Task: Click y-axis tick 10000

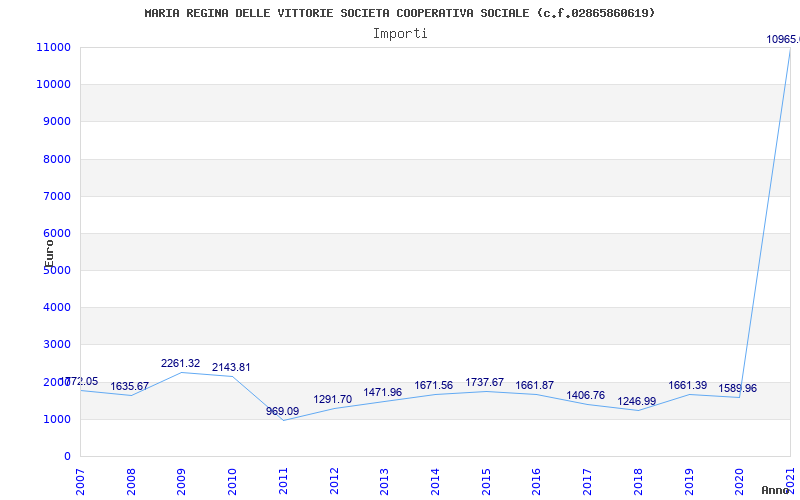Action: pyautogui.click(x=53, y=84)
